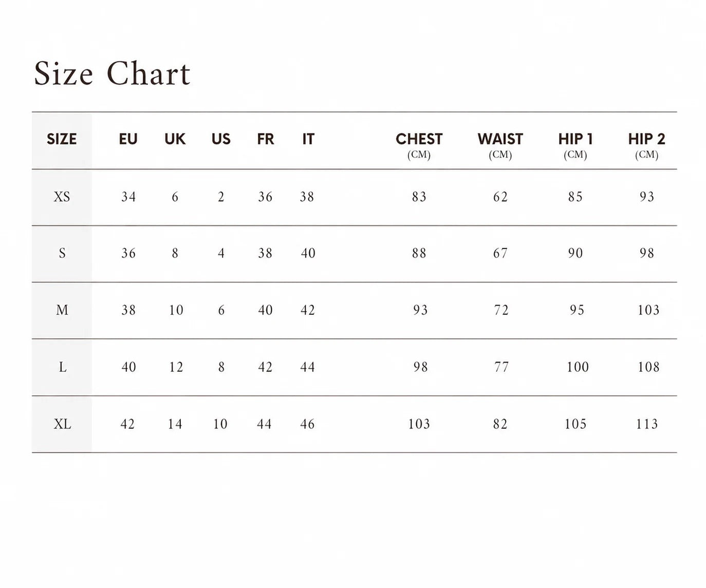Click the XS chest value 83
Image resolution: width=706 pixels, height=588 pixels.
[x=419, y=197]
